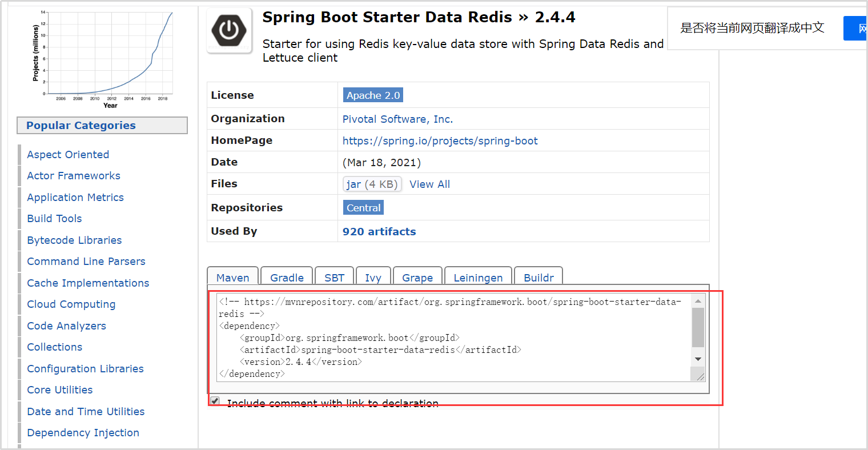Switch to the Gradle tab

pos(287,277)
